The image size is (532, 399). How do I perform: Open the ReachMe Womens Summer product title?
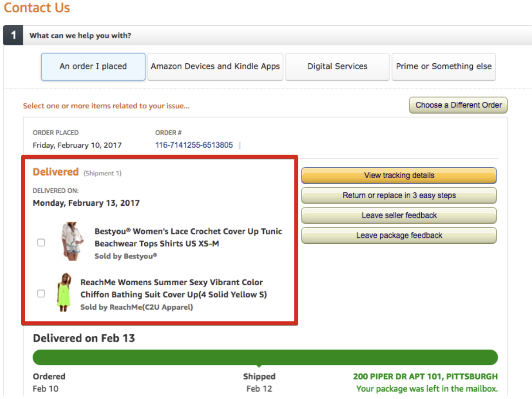pyautogui.click(x=173, y=288)
